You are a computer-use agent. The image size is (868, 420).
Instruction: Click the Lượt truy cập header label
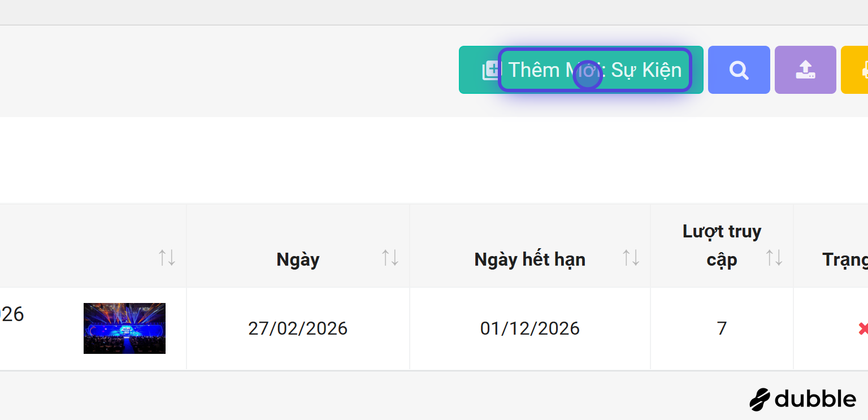point(722,245)
